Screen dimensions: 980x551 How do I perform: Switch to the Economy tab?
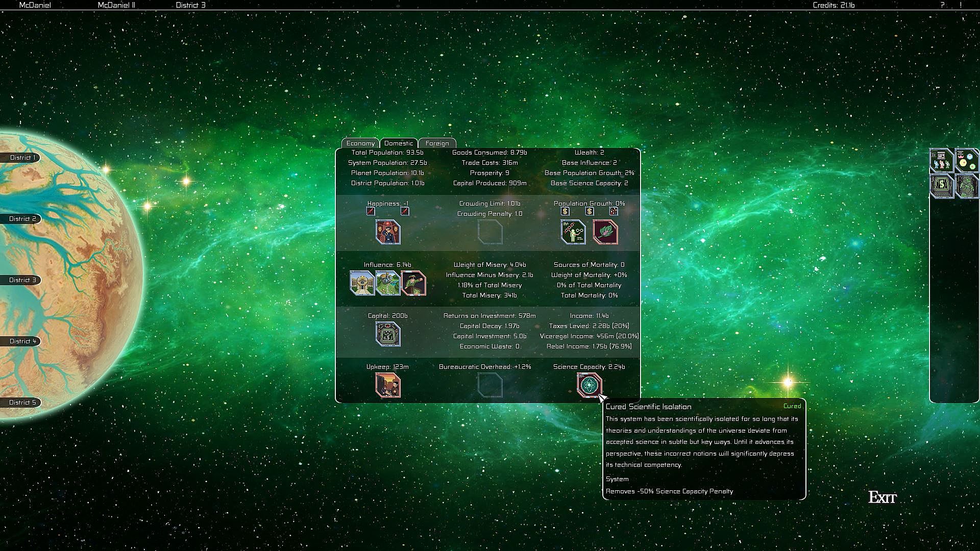pyautogui.click(x=360, y=143)
